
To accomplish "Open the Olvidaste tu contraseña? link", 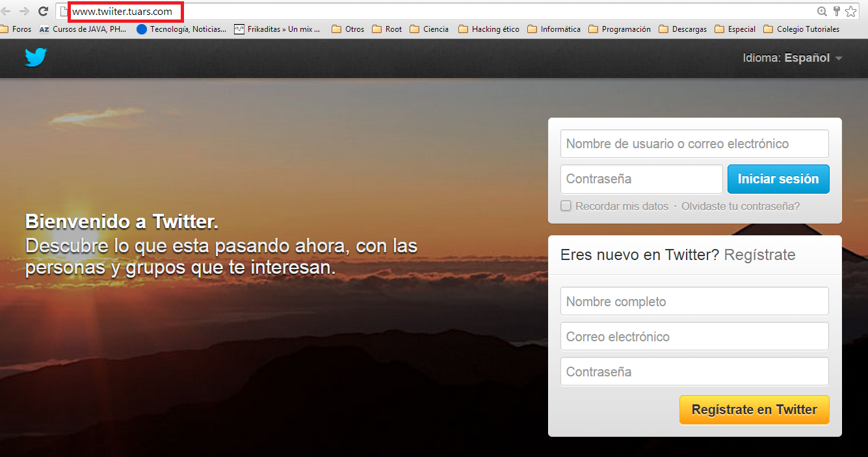I will click(x=741, y=206).
